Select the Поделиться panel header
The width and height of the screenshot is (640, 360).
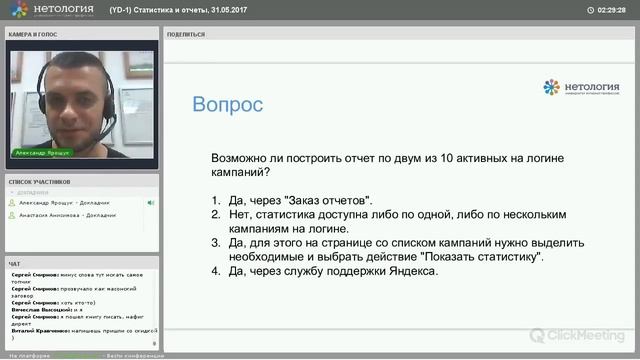point(399,34)
